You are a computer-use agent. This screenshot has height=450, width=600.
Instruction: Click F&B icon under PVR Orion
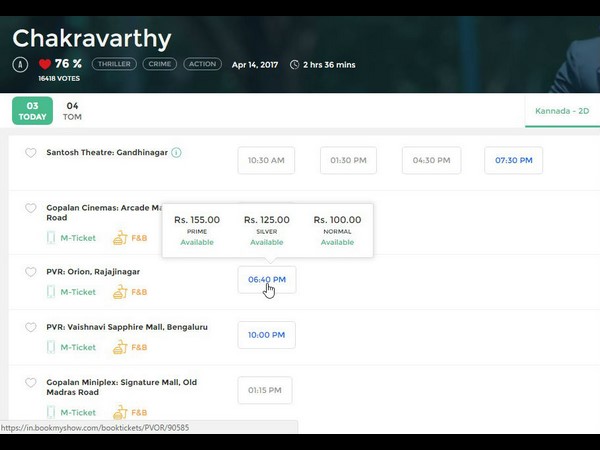(120, 292)
